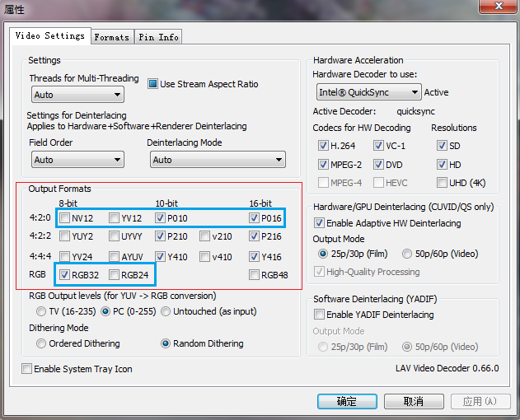Enable YADIF Deinterlacing checkbox
The height and width of the screenshot is (420, 520).
point(320,315)
